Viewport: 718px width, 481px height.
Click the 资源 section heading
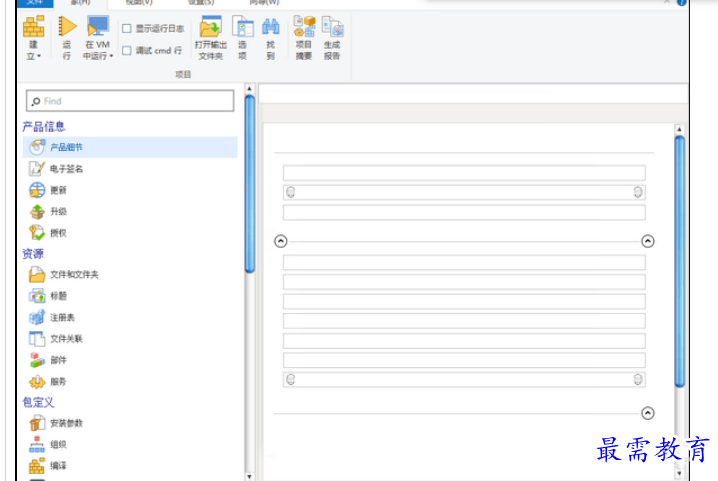33,253
